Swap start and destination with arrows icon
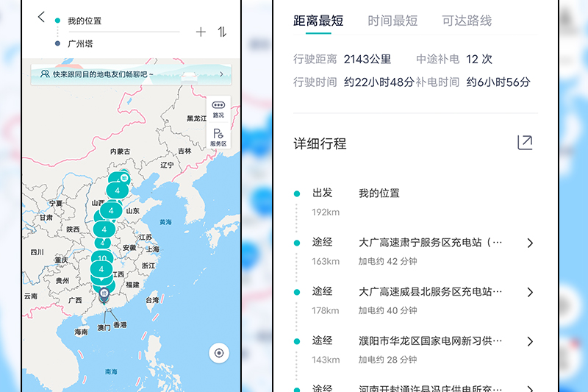Image resolution: width=588 pixels, height=392 pixels. (222, 32)
